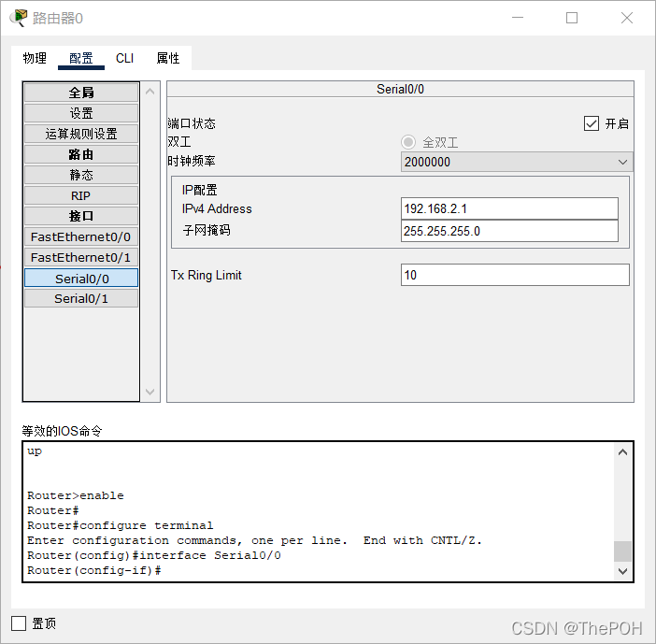The width and height of the screenshot is (656, 644).
Task: Click the IOS commands scrollbar thumb
Action: click(x=622, y=551)
